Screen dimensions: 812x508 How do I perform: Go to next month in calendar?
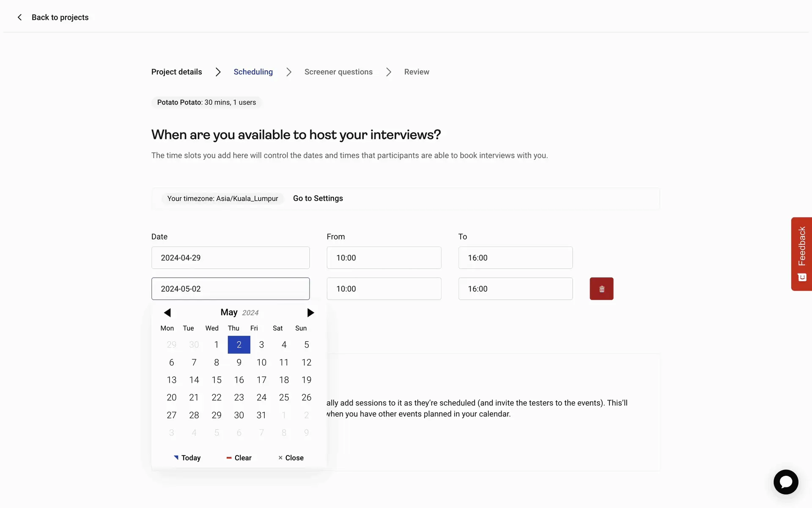(310, 313)
